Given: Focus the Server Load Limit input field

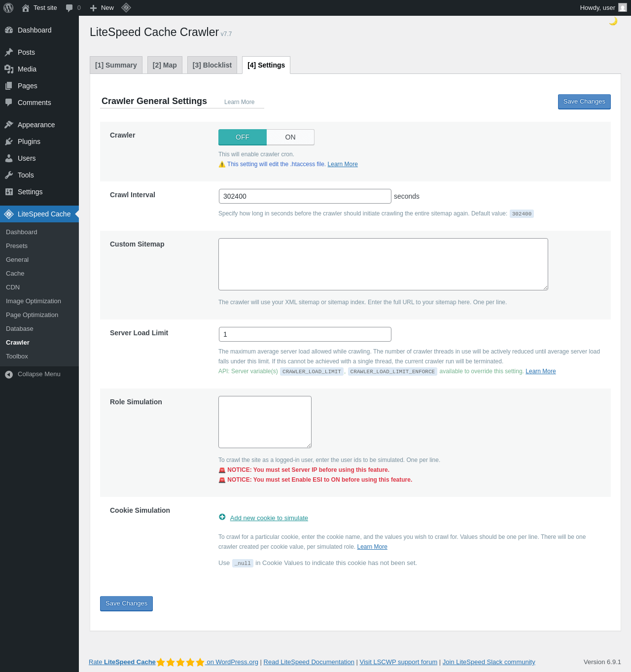Looking at the screenshot, I should point(305,334).
